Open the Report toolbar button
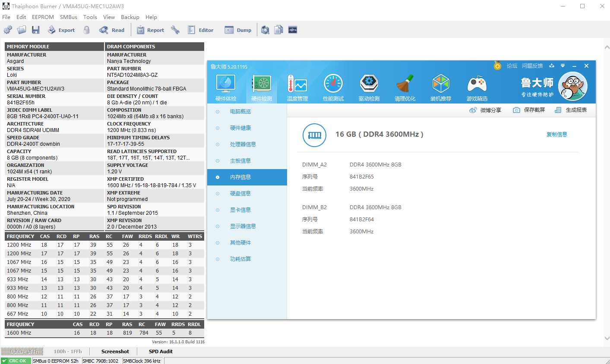The image size is (610, 364). click(150, 30)
